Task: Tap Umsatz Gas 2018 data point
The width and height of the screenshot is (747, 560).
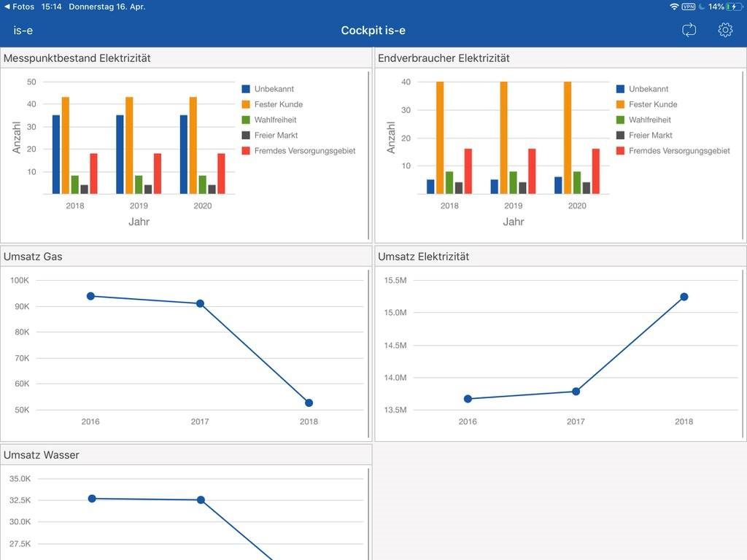Action: 309,402
